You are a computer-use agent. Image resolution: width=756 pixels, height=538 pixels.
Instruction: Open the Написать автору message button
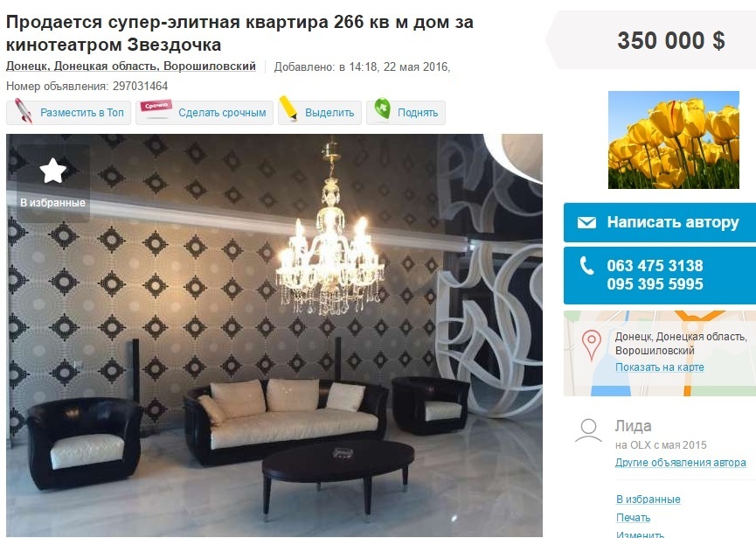coord(660,222)
